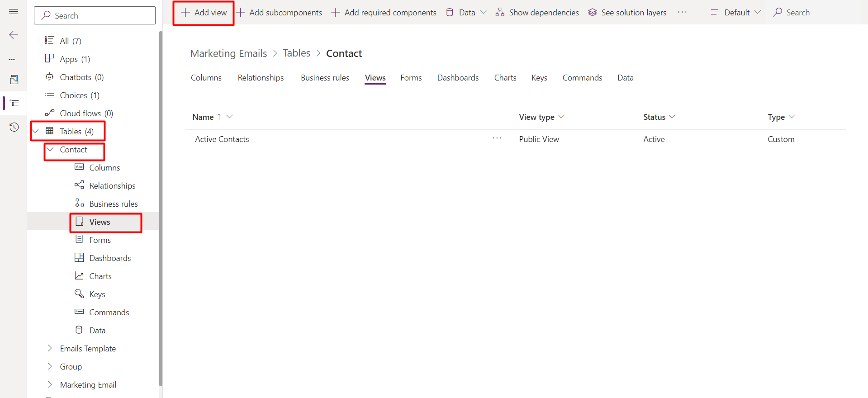Open the History icon in left rail
The width and height of the screenshot is (868, 398).
coord(14,127)
